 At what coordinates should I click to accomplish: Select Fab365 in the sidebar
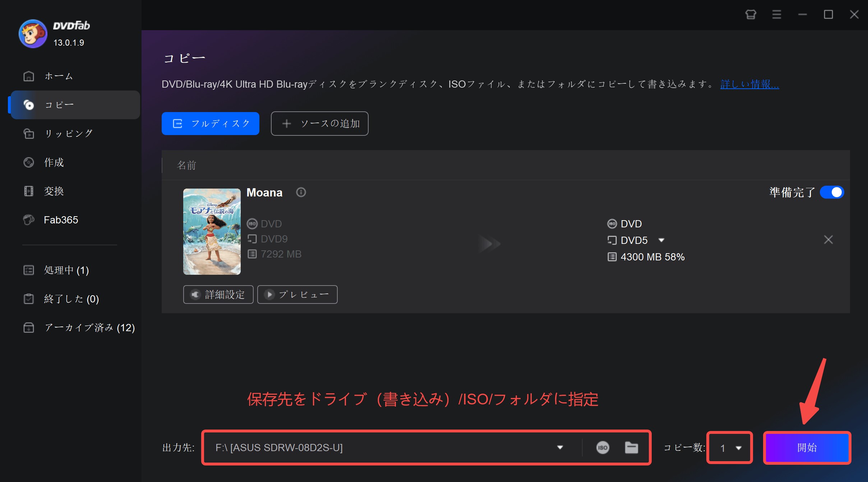point(61,220)
